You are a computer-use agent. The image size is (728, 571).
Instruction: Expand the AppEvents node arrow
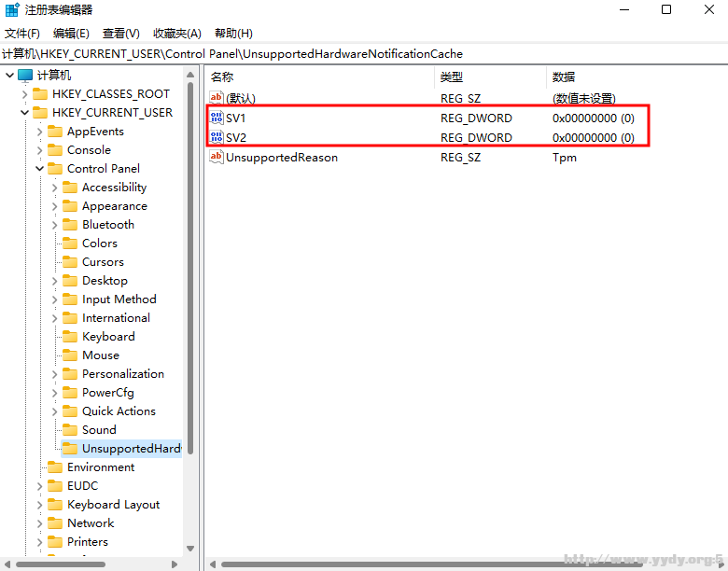pyautogui.click(x=39, y=132)
